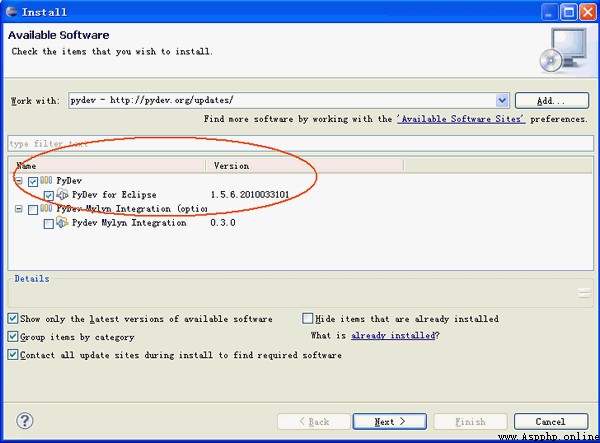Click the Name column header
The height and width of the screenshot is (443, 600).
(108, 166)
